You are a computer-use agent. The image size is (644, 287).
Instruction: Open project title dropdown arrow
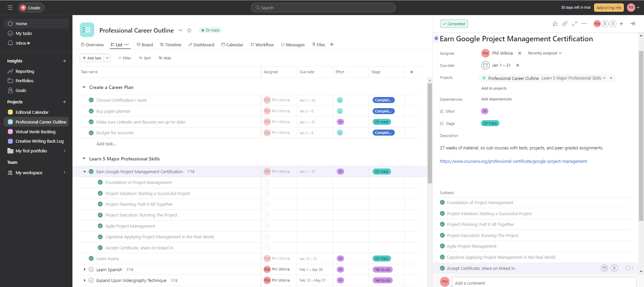pyautogui.click(x=180, y=30)
